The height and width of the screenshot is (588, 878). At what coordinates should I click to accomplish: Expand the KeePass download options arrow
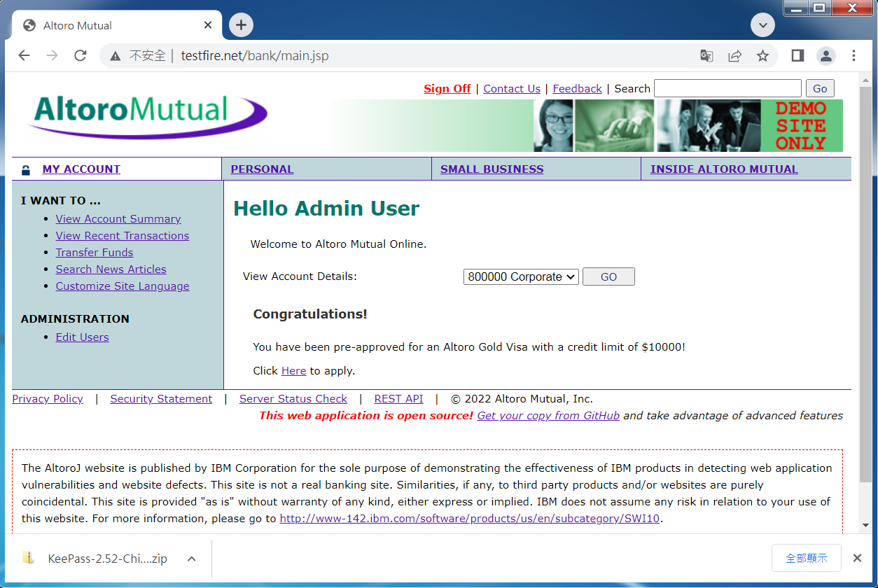click(x=192, y=559)
